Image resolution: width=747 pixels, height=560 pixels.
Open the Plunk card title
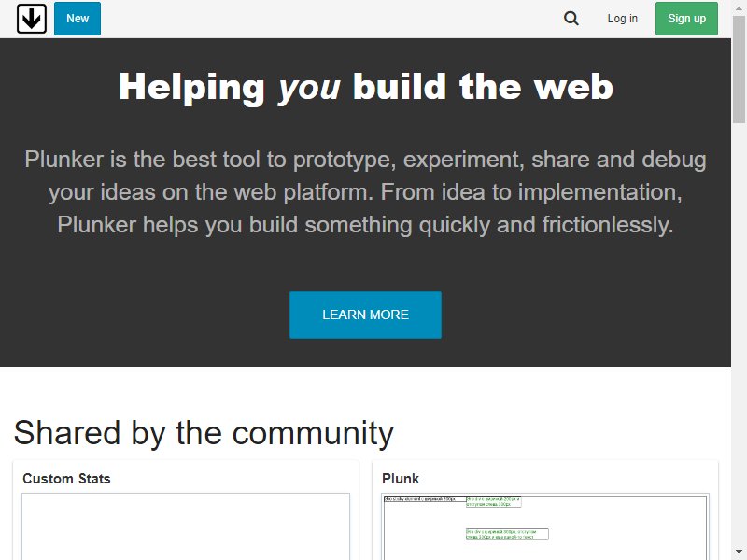click(401, 479)
